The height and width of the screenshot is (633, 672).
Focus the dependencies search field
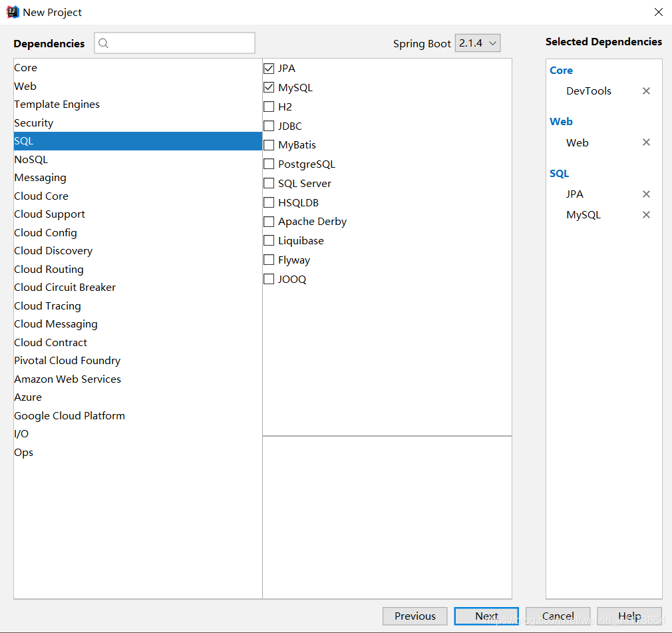(x=174, y=43)
